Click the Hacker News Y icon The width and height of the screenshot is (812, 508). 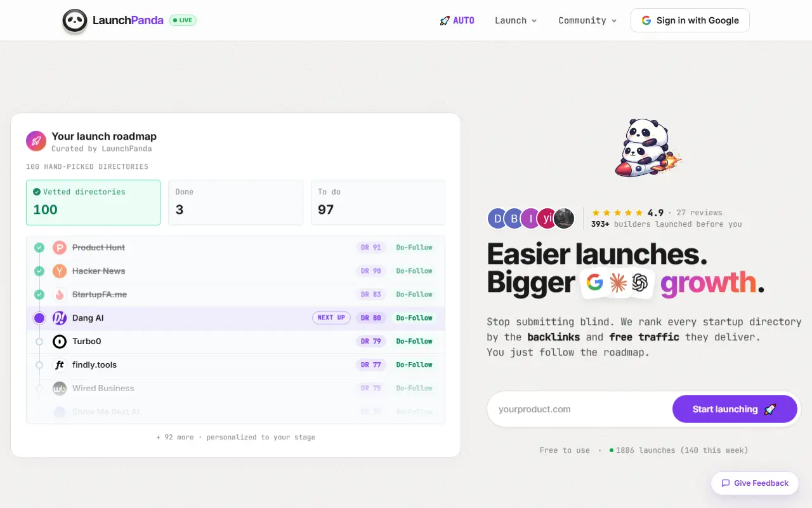point(59,271)
